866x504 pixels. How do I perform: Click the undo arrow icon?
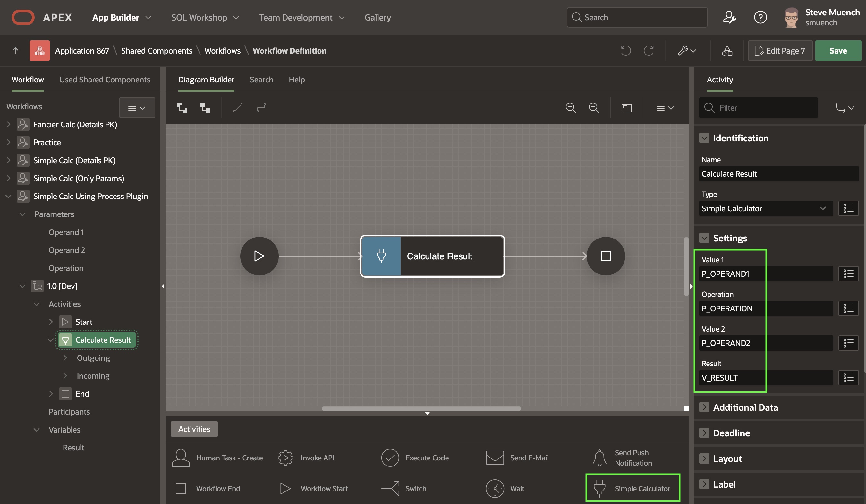coord(626,51)
